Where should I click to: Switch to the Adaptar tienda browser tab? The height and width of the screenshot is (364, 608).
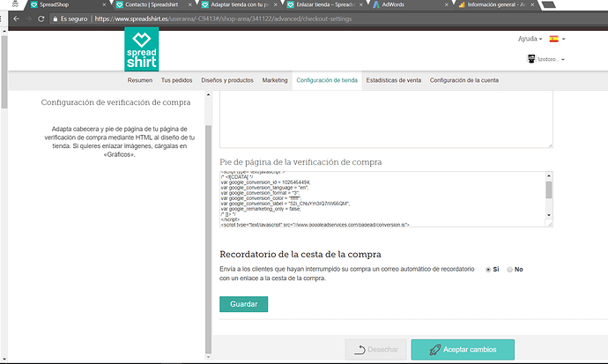pyautogui.click(x=236, y=4)
